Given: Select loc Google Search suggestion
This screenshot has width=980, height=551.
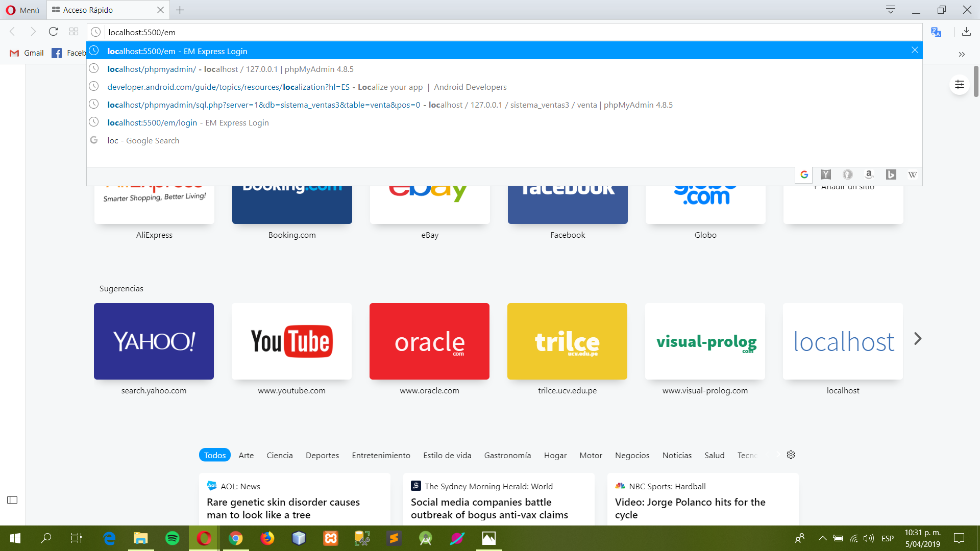Looking at the screenshot, I should click(504, 140).
